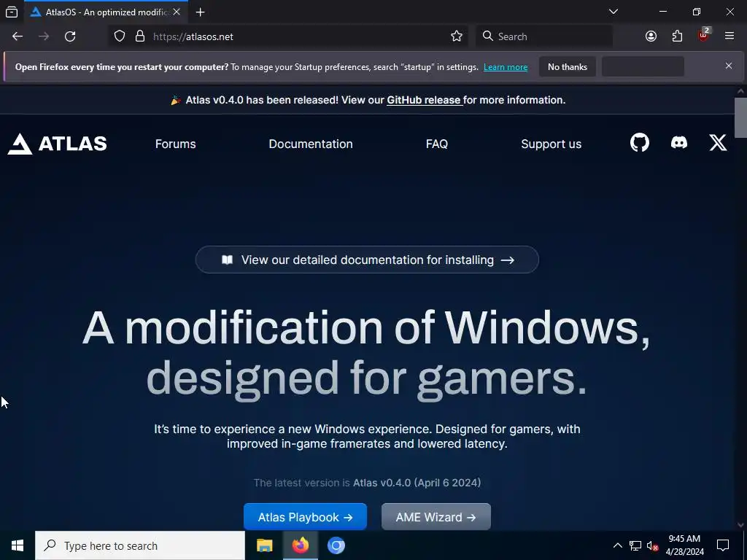Click the ATLAS logo in the header
This screenshot has width=747, height=560.
pos(58,144)
